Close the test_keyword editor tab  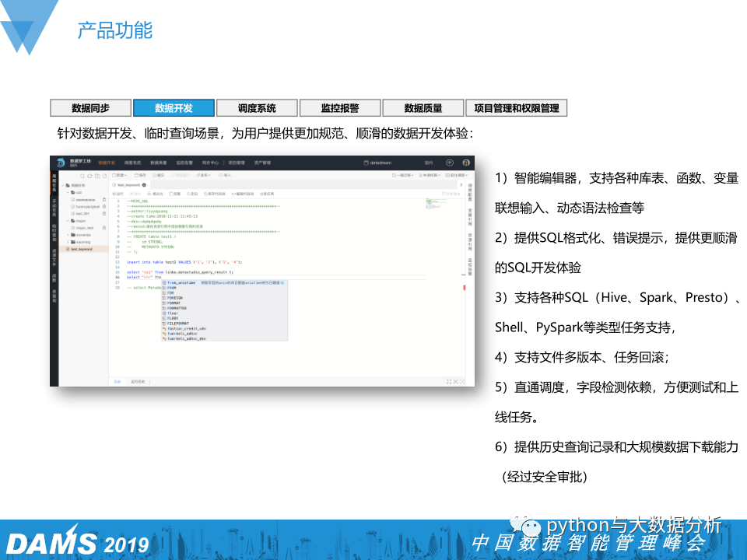tap(144, 185)
